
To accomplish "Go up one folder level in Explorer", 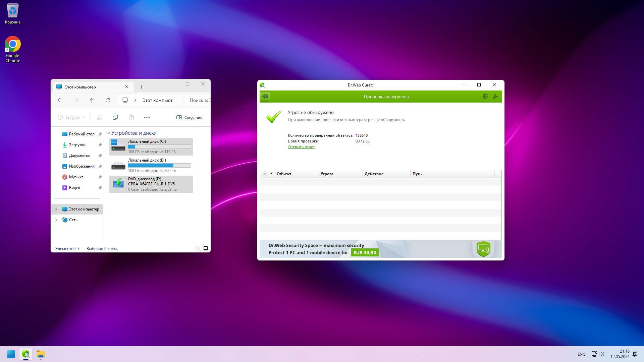I will [92, 100].
